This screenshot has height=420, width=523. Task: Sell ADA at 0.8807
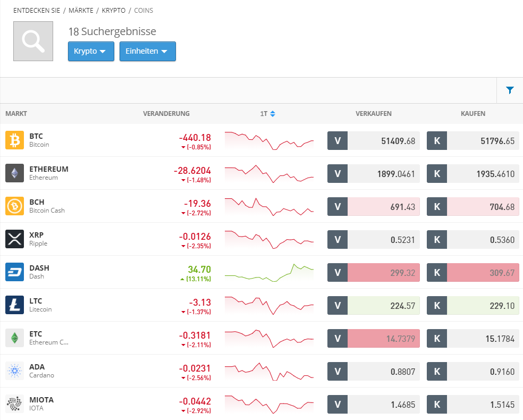coord(373,372)
